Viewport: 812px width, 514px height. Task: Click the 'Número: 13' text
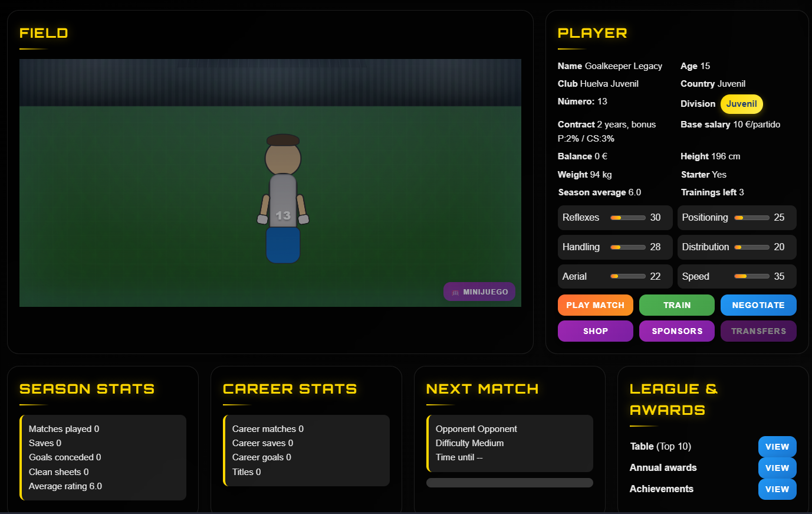point(583,102)
